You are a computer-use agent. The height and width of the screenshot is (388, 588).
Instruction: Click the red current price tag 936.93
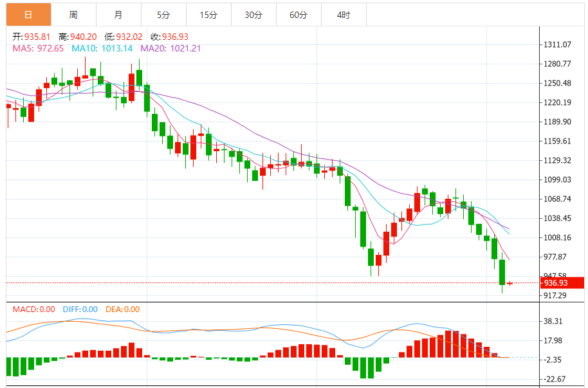coord(562,283)
